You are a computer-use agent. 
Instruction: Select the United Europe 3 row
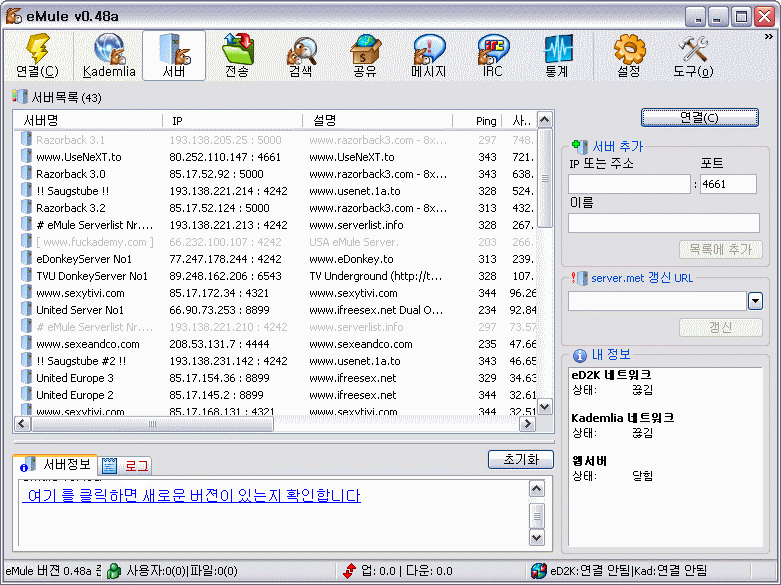click(x=275, y=378)
